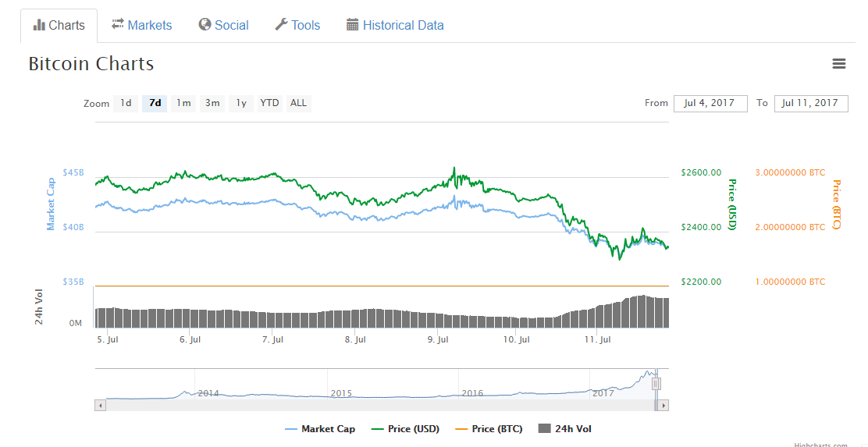Image resolution: width=868 pixels, height=447 pixels.
Task: Open the Markets tab
Action: click(142, 26)
